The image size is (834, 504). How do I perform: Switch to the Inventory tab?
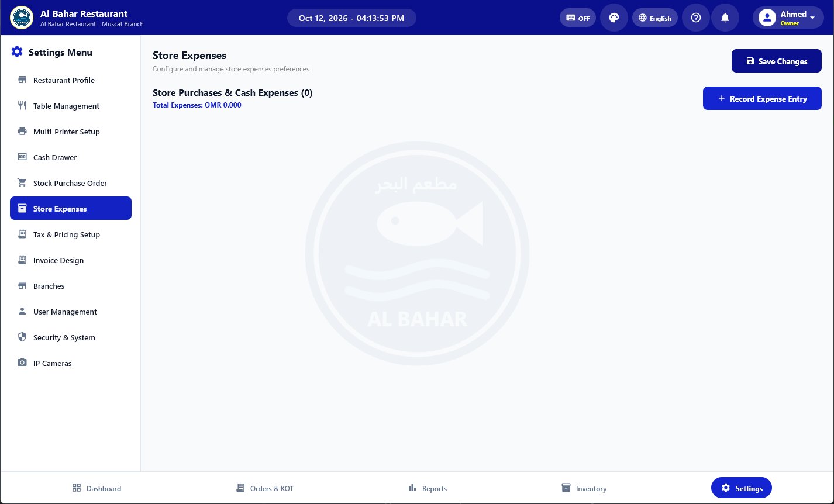point(584,488)
